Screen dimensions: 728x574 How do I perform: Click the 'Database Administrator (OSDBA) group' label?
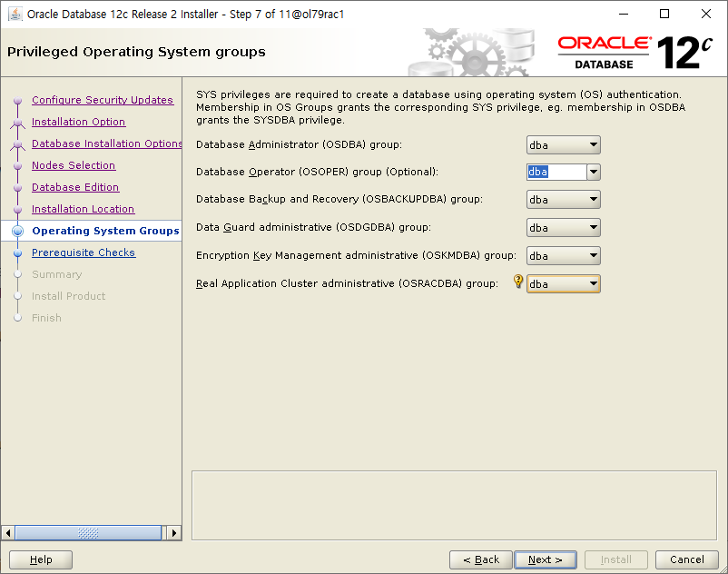point(299,144)
